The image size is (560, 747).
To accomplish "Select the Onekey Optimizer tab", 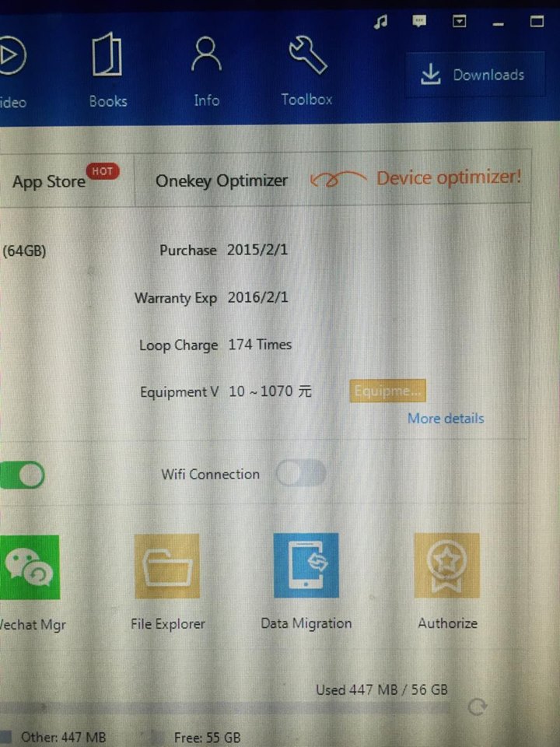I will pos(221,181).
